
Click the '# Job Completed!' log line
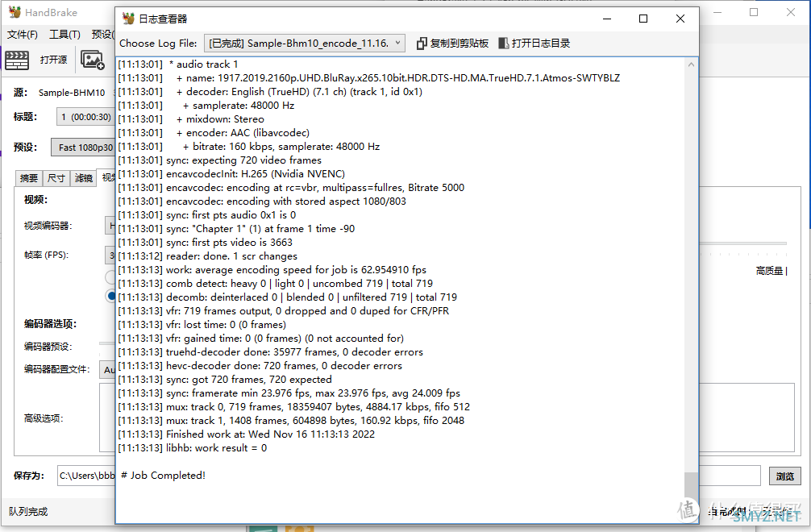point(163,476)
